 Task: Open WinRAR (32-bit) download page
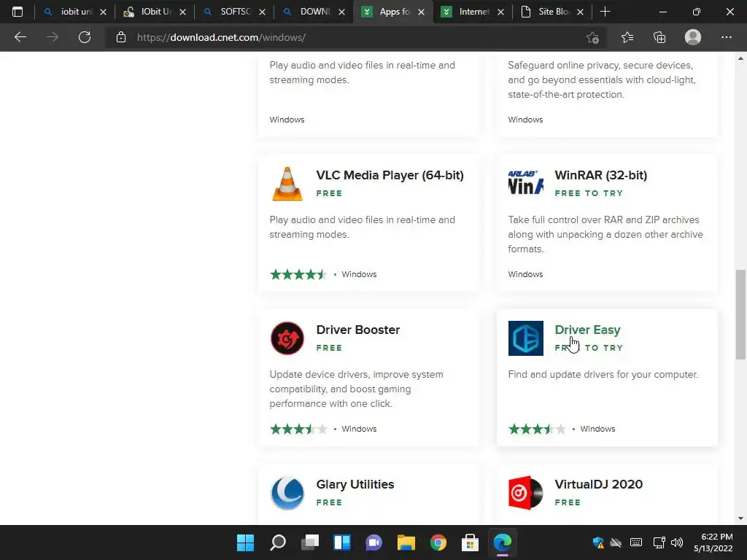tap(601, 175)
